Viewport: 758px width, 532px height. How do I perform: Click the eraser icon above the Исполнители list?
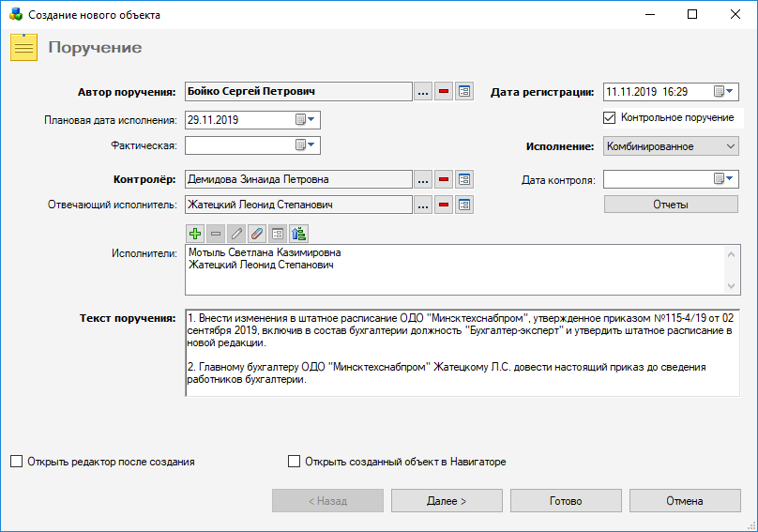coord(257,234)
